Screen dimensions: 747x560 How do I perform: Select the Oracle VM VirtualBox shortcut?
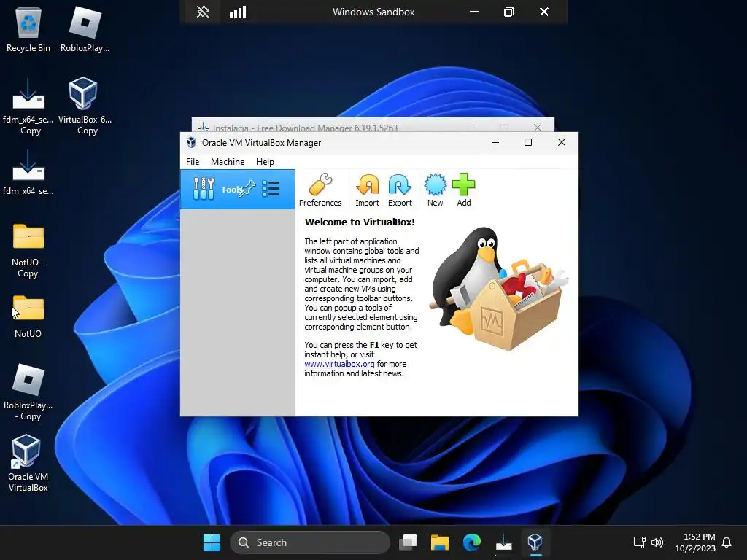pos(28,463)
